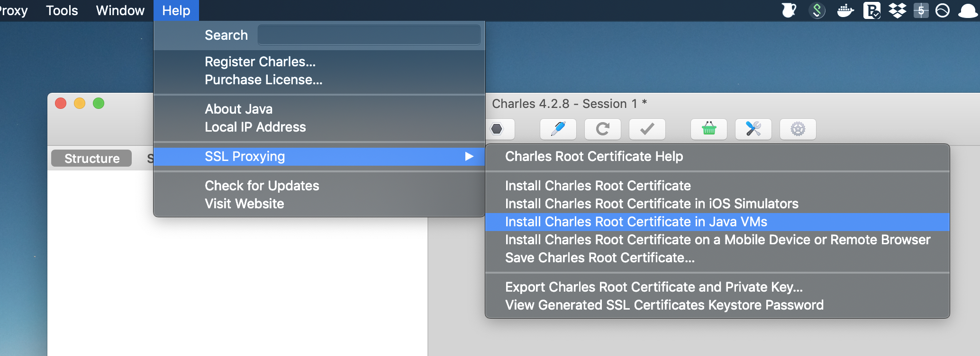The height and width of the screenshot is (356, 980).
Task: Click the B with checkmark menu bar icon
Action: [x=871, y=10]
